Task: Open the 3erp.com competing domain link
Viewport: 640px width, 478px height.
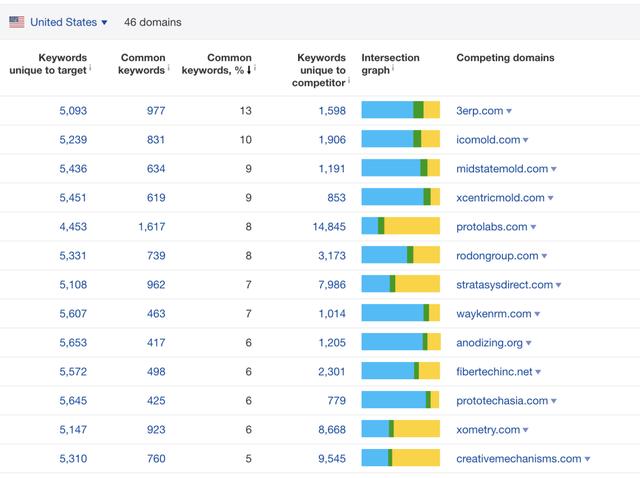Action: tap(480, 111)
